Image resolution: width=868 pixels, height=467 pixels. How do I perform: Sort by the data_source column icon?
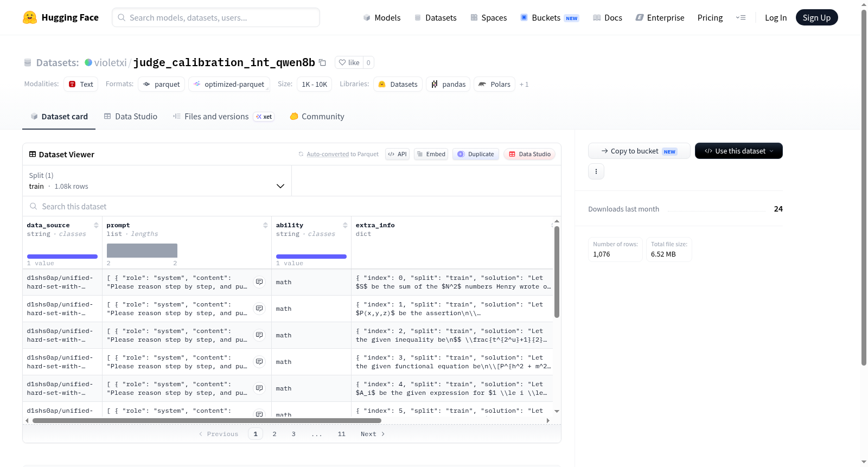(96, 225)
